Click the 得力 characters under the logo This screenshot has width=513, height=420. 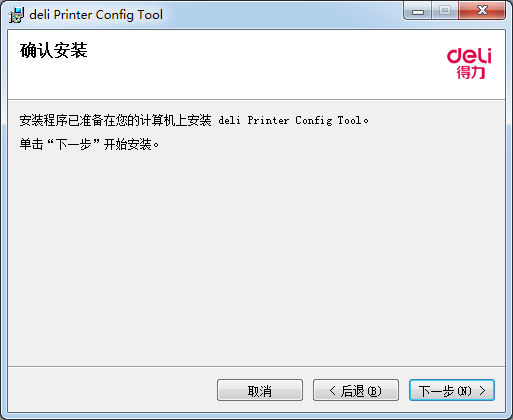470,73
